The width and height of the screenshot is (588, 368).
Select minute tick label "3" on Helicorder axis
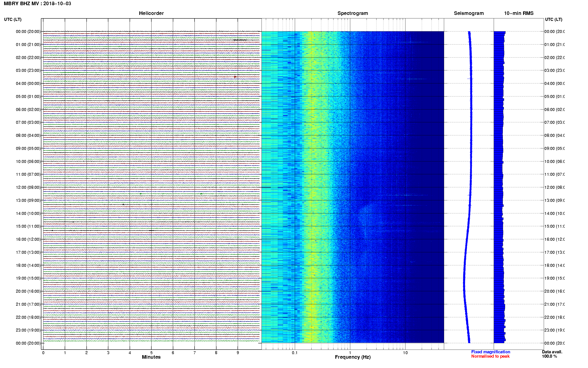click(108, 353)
